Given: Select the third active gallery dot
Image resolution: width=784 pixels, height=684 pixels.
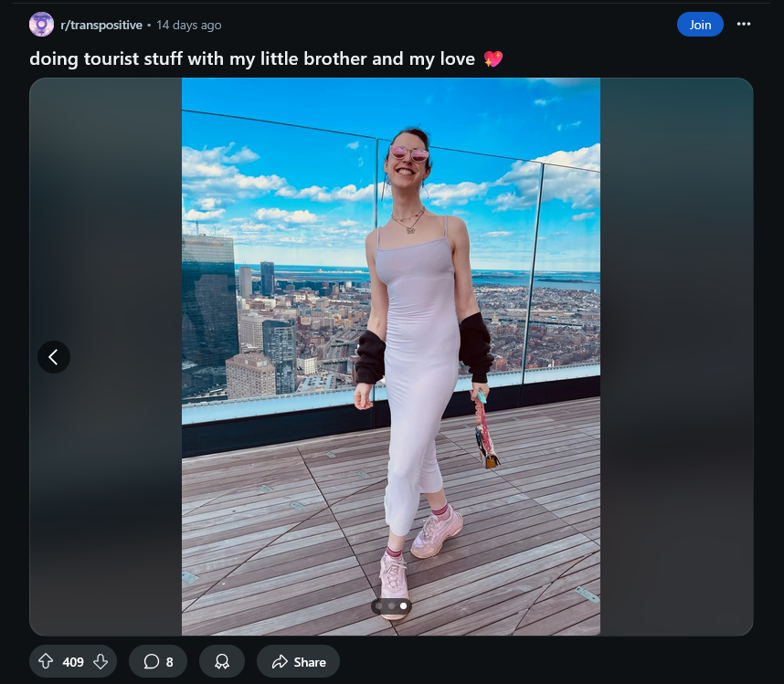Looking at the screenshot, I should [403, 606].
